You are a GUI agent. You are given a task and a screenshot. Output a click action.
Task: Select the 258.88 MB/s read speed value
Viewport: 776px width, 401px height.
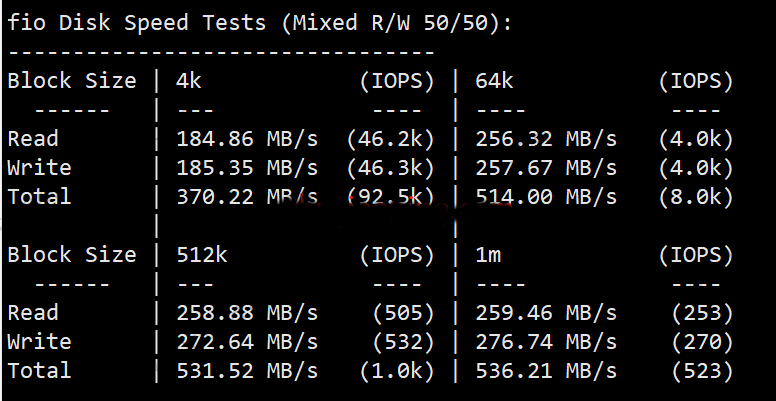pyautogui.click(x=247, y=313)
